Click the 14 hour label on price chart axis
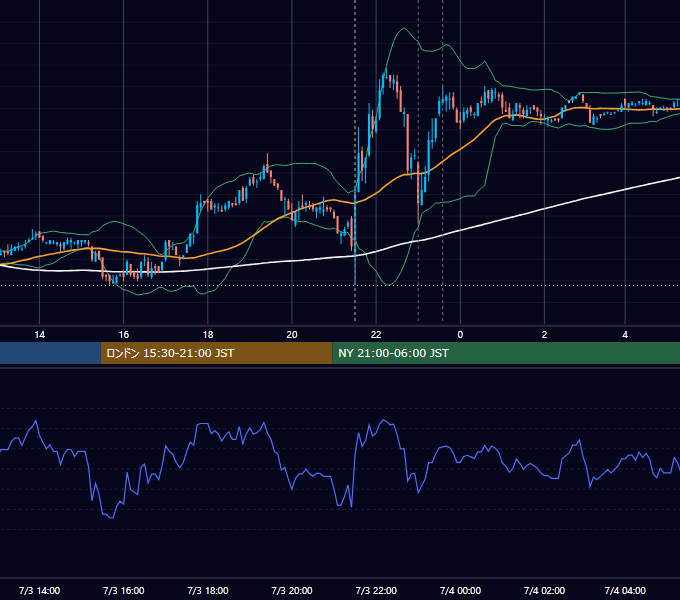680x600 pixels. click(x=39, y=335)
